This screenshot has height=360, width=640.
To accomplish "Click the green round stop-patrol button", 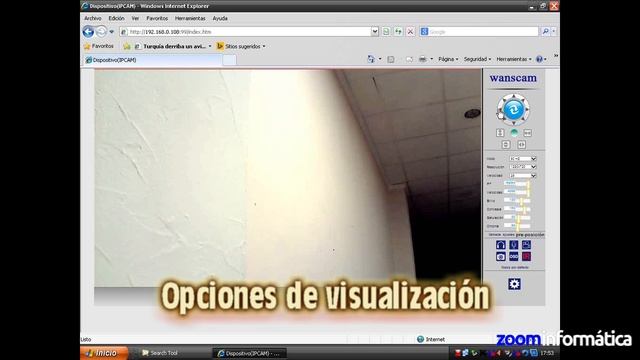I will point(514,133).
